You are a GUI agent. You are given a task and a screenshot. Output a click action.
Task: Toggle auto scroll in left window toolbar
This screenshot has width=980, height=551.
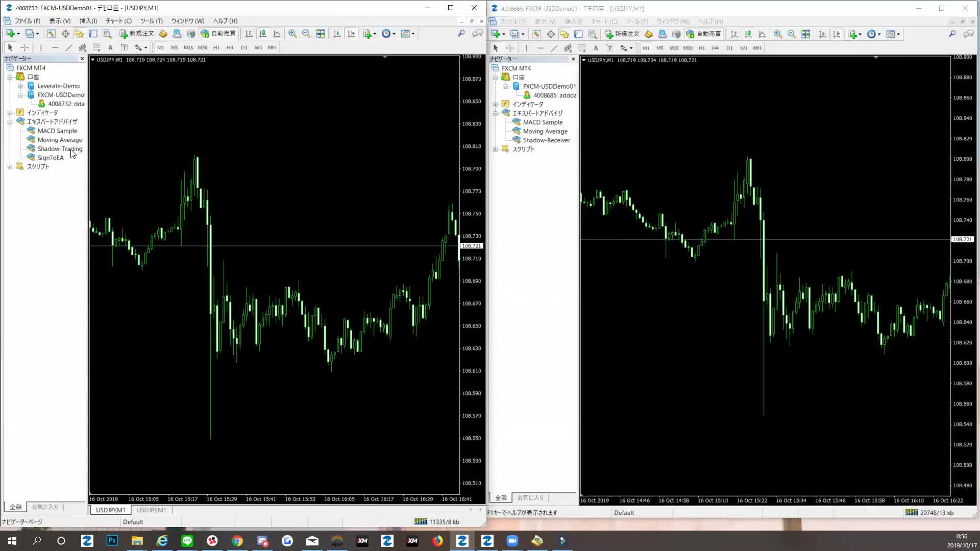pyautogui.click(x=337, y=34)
